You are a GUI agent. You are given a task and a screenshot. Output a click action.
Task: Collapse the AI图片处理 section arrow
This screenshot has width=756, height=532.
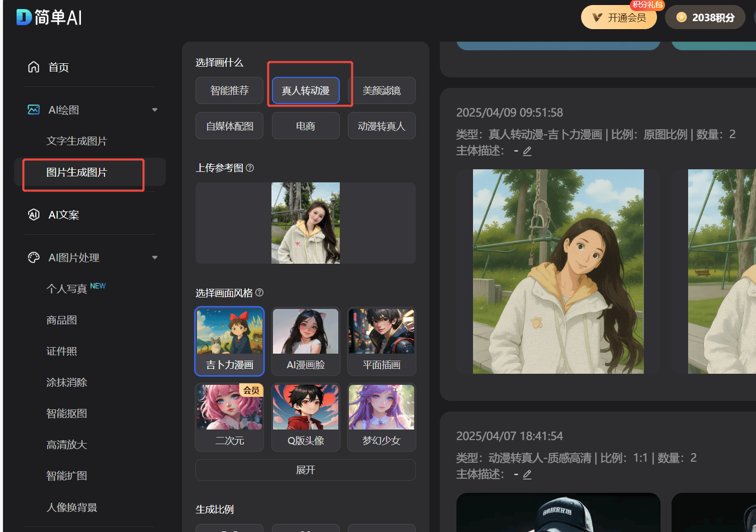click(x=155, y=258)
